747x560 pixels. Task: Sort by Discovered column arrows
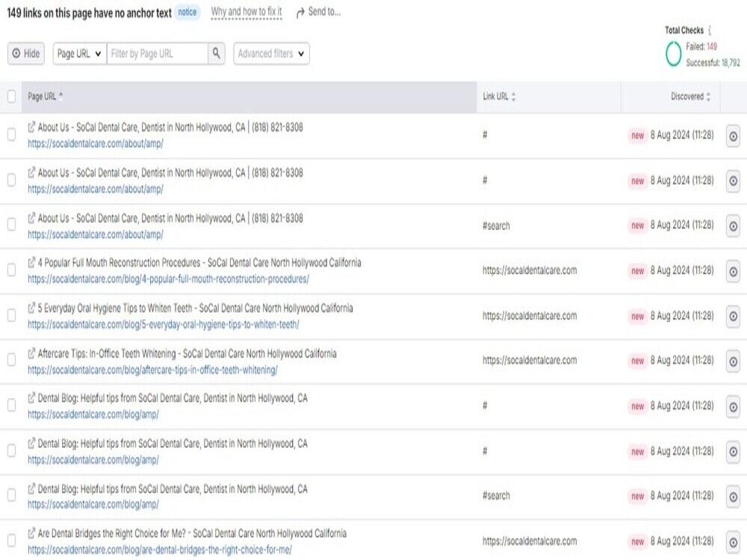pyautogui.click(x=708, y=96)
